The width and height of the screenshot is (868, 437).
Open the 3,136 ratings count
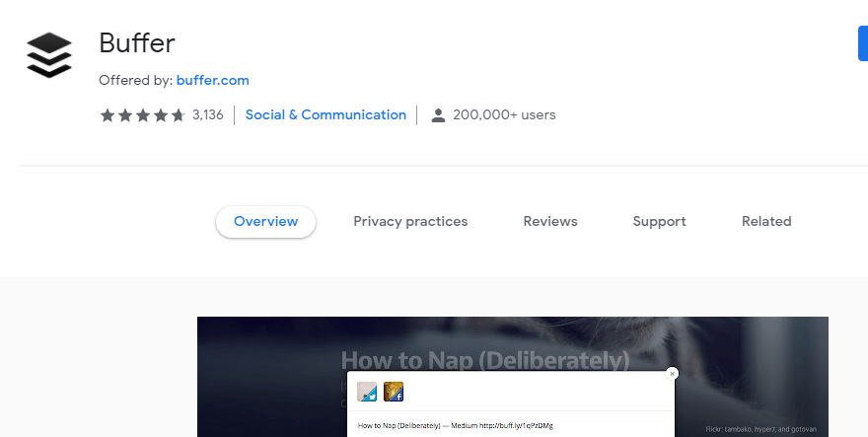tap(207, 114)
